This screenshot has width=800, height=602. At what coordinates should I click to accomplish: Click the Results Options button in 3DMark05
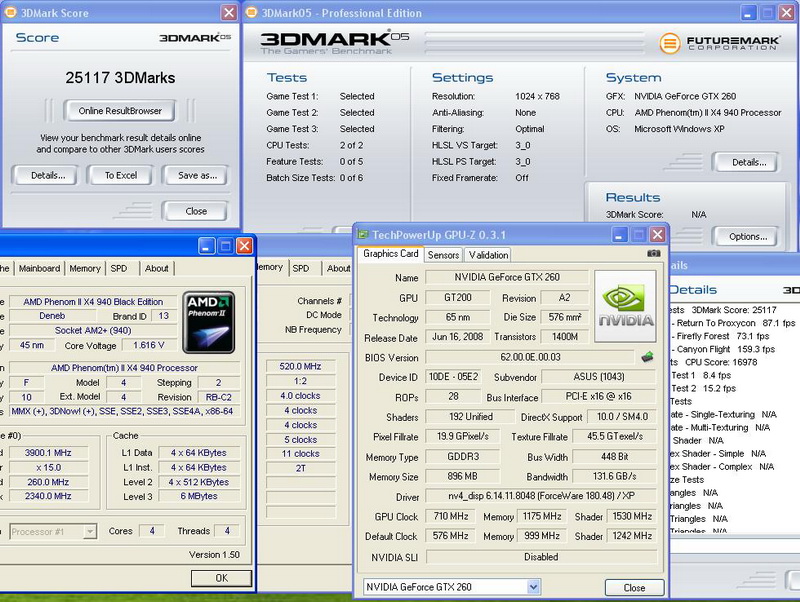(x=747, y=237)
